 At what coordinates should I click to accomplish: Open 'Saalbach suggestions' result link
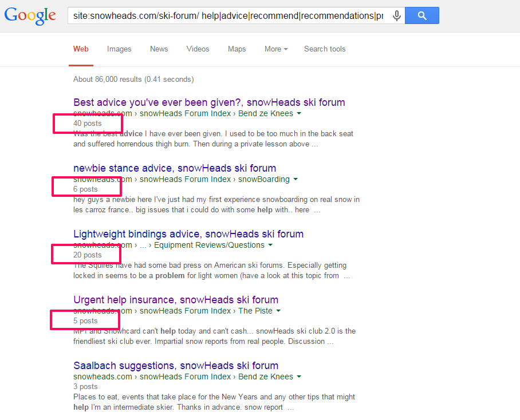[176, 366]
